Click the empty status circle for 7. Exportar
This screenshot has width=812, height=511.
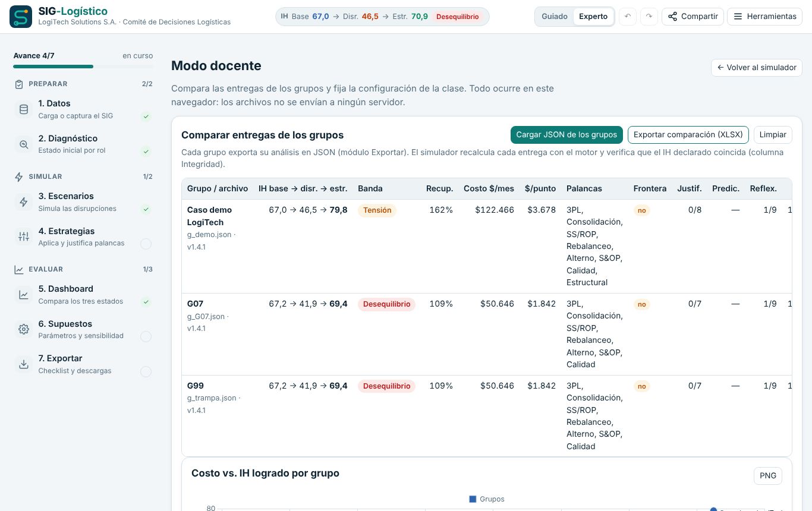coord(146,372)
